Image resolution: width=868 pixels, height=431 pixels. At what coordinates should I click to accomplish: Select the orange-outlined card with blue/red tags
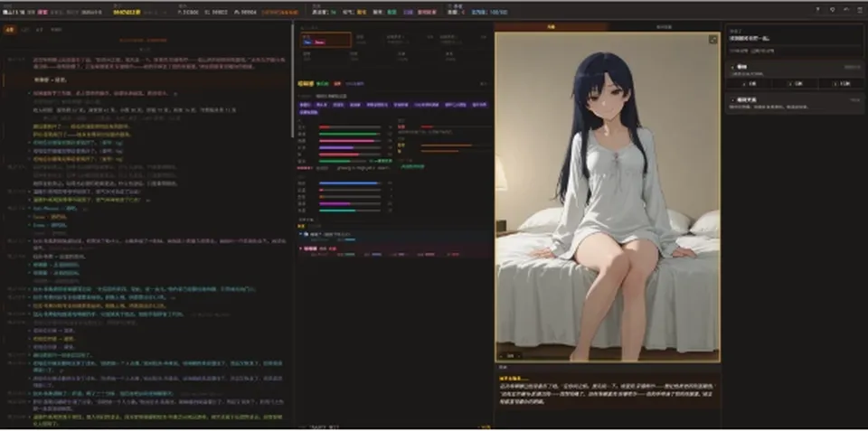pyautogui.click(x=325, y=40)
